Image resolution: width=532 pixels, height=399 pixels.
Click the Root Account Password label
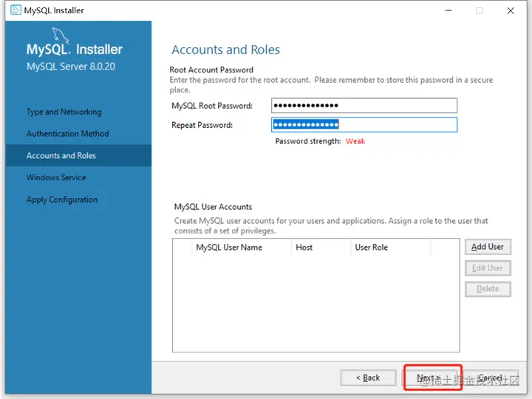coord(211,69)
